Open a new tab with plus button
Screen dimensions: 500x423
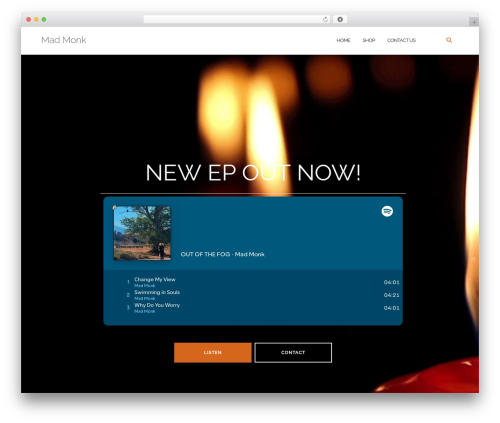pos(474,22)
